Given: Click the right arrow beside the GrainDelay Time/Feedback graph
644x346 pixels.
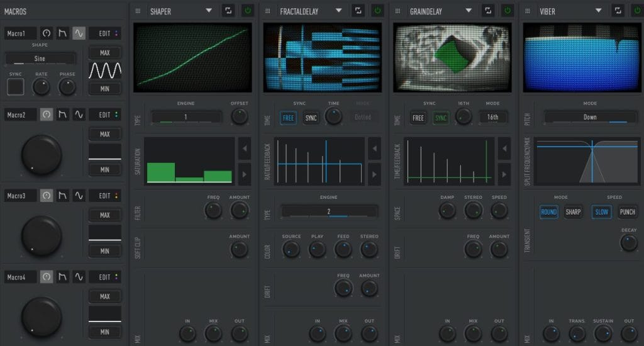Looking at the screenshot, I should click(504, 174).
